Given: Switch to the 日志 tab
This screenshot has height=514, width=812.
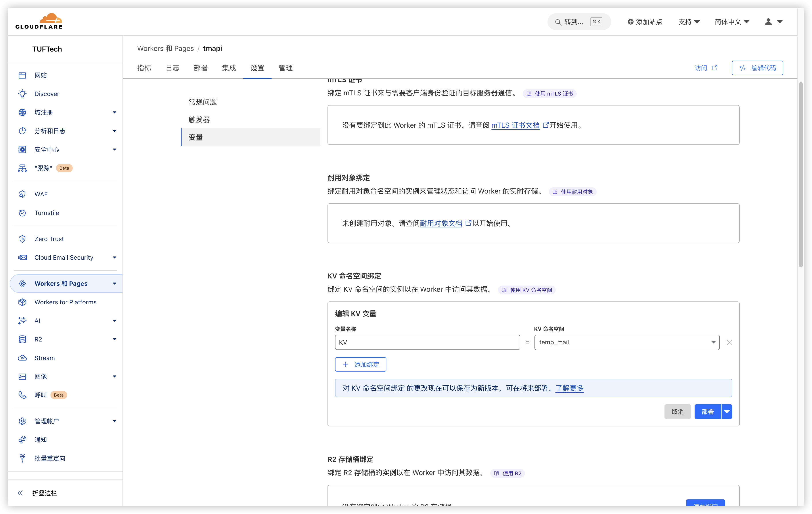Looking at the screenshot, I should pyautogui.click(x=172, y=67).
